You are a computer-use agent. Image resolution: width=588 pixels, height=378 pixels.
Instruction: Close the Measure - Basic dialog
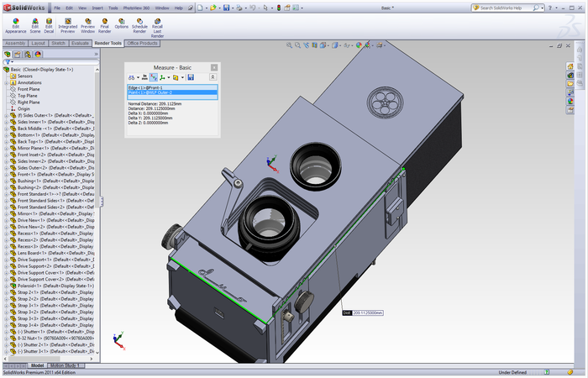(214, 67)
